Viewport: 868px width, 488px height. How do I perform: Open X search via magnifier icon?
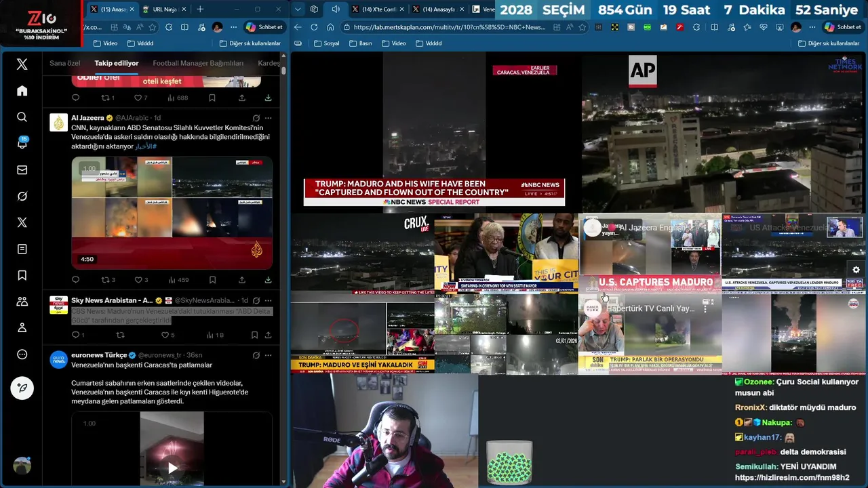click(22, 117)
